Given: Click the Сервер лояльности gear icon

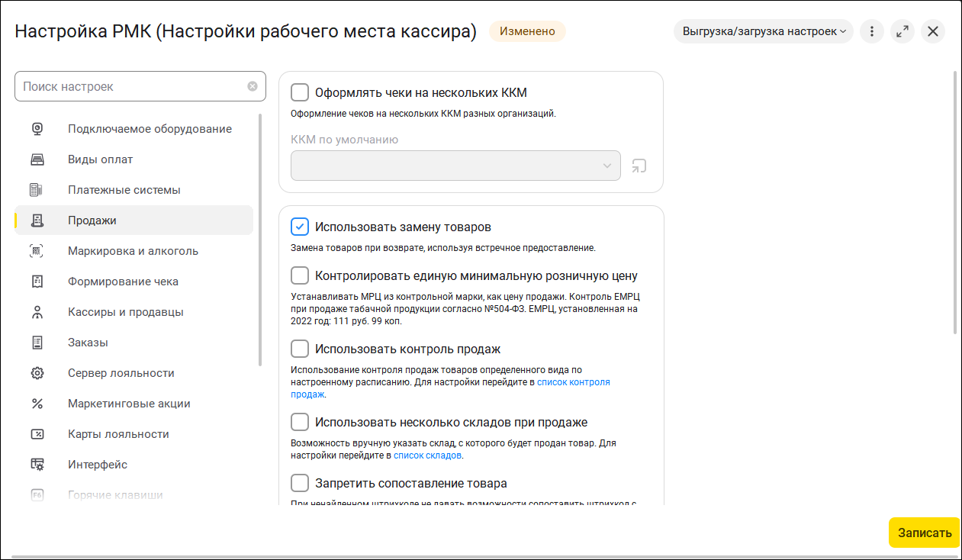Looking at the screenshot, I should [x=37, y=373].
